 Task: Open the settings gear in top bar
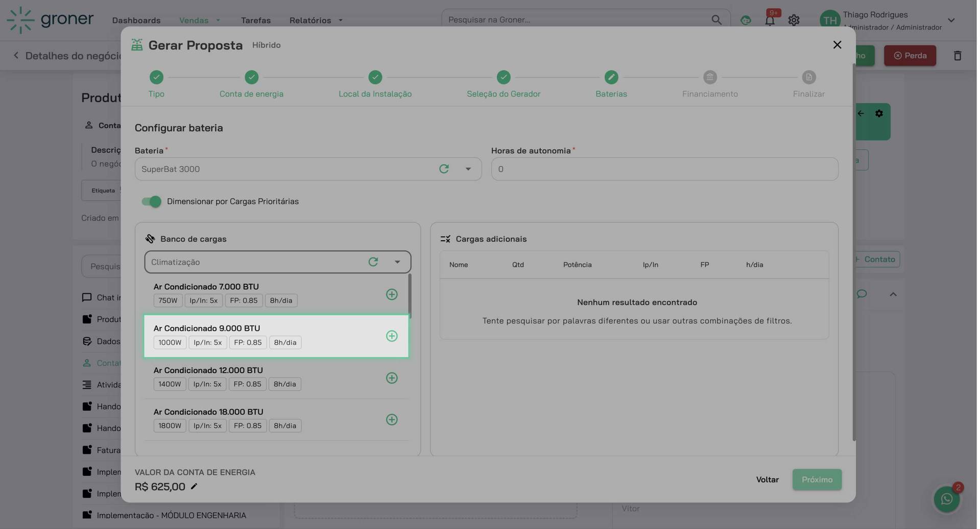[793, 20]
